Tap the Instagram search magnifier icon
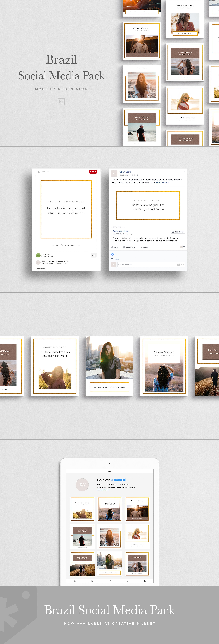This screenshot has height=644, width=219. (x=92, y=581)
